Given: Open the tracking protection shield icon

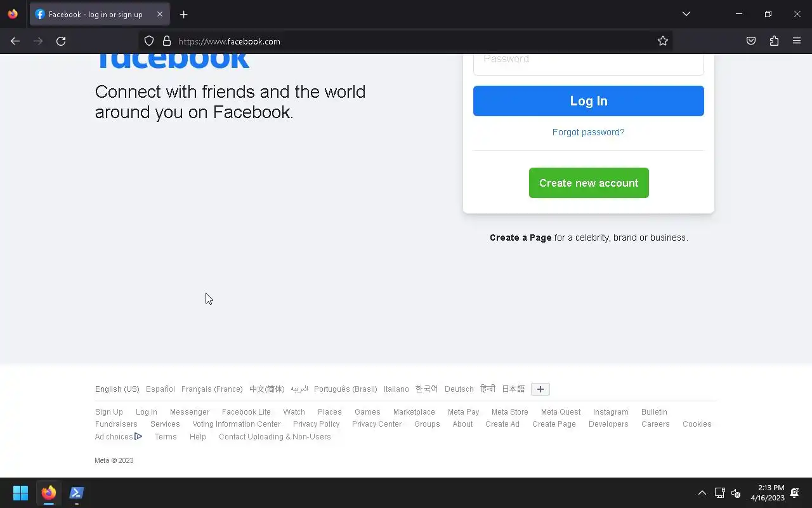Looking at the screenshot, I should click(x=149, y=41).
